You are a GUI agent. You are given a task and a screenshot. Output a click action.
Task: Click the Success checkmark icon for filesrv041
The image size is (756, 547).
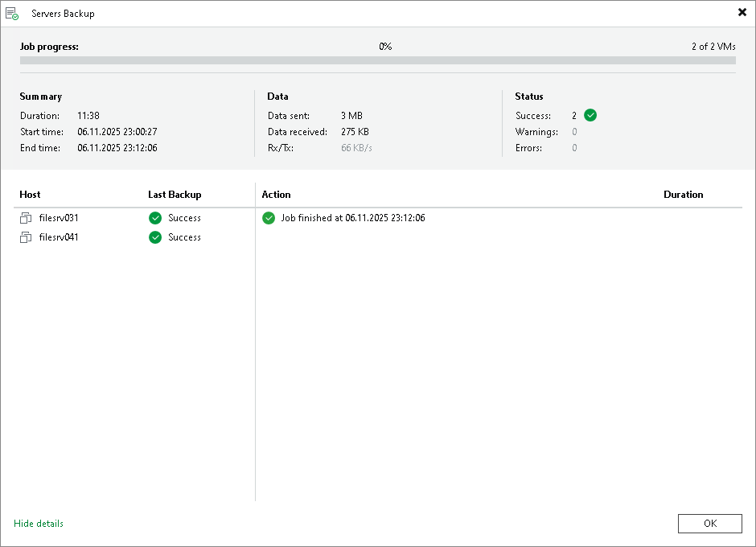point(155,237)
